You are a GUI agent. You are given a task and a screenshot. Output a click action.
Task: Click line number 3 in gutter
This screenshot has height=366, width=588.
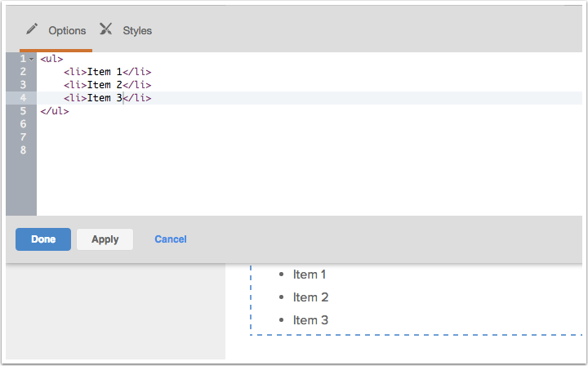(23, 85)
